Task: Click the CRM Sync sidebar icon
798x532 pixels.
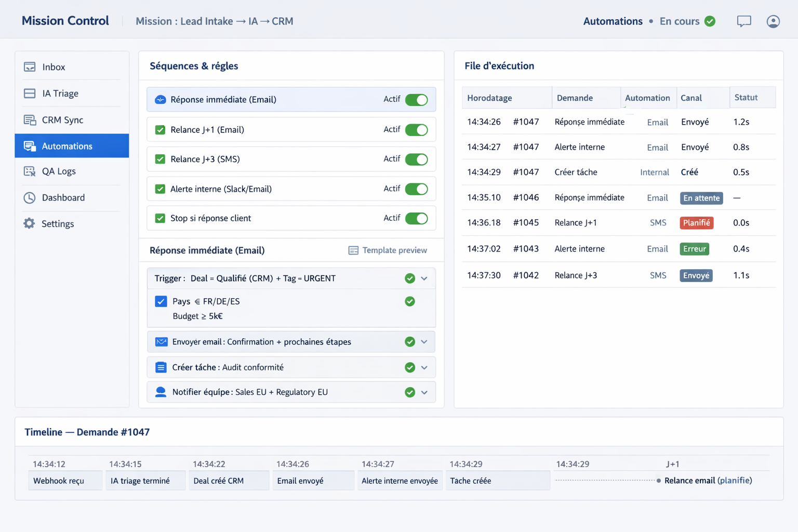Action: click(30, 120)
